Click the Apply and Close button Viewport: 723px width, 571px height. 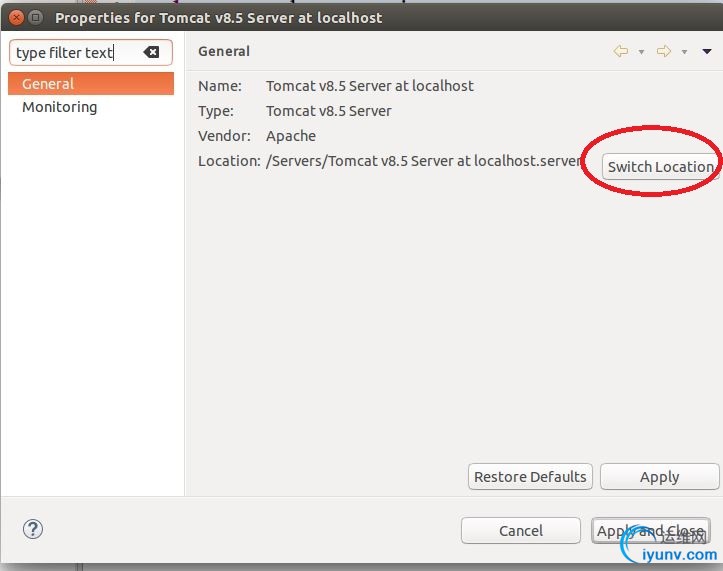pyautogui.click(x=651, y=530)
